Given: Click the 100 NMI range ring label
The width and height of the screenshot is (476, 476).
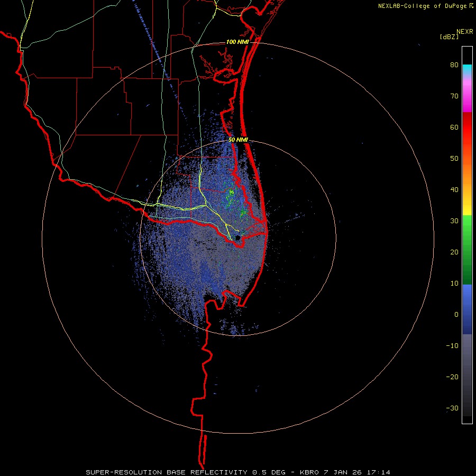Looking at the screenshot, I should click(x=237, y=42).
